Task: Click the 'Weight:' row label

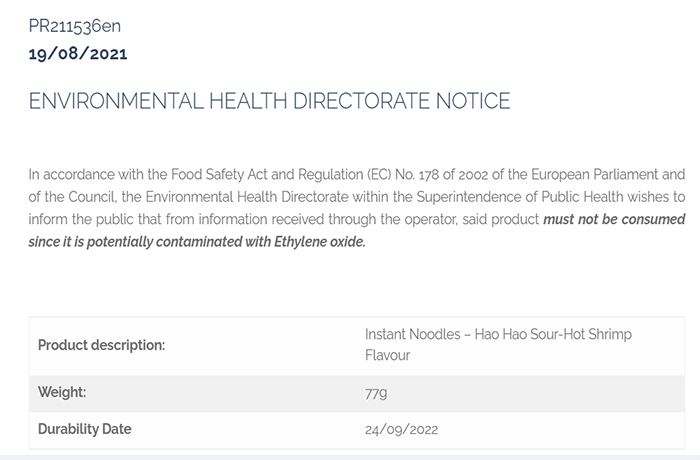Action: [x=62, y=391]
